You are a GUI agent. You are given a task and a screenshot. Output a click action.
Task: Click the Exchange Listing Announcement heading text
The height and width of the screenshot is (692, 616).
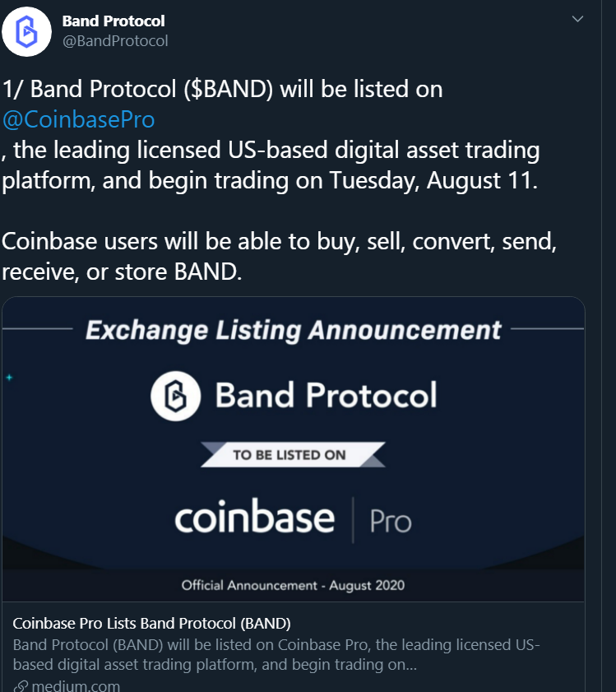(294, 330)
